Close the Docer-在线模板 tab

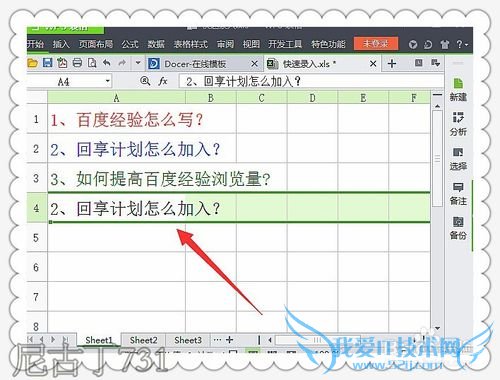pos(254,63)
